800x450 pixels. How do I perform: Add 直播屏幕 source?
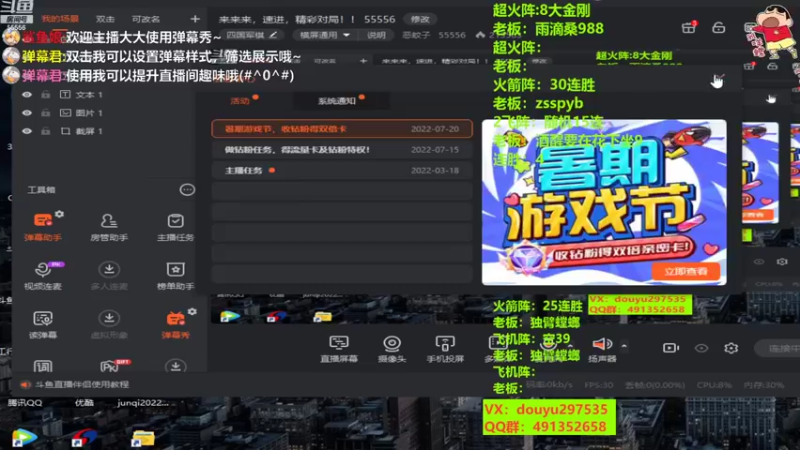339,348
